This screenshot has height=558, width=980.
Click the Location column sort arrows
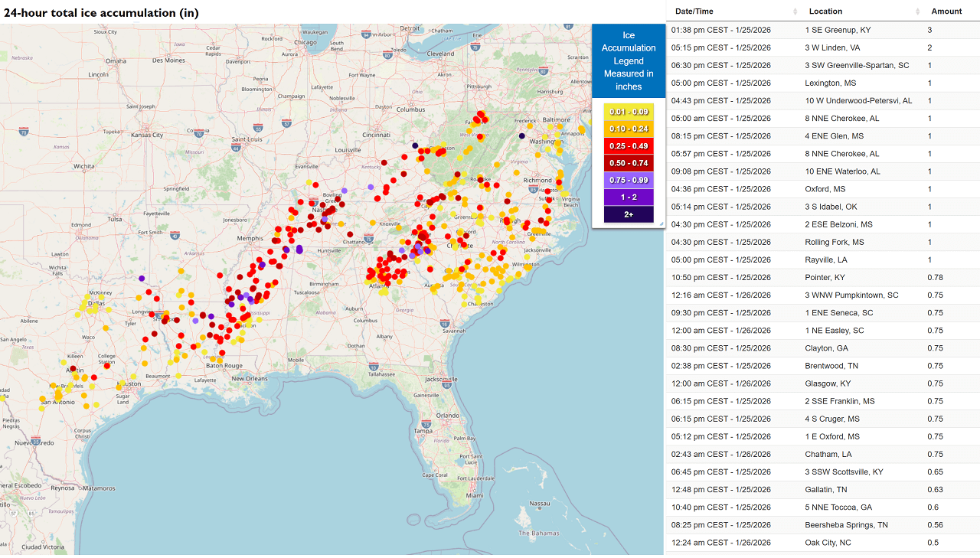917,11
